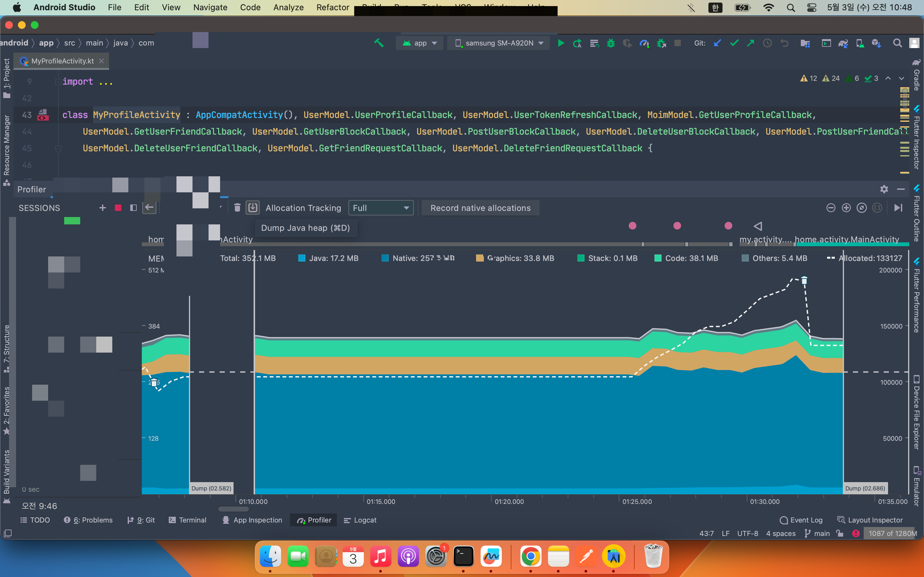Open the app run configuration dropdown

click(420, 43)
